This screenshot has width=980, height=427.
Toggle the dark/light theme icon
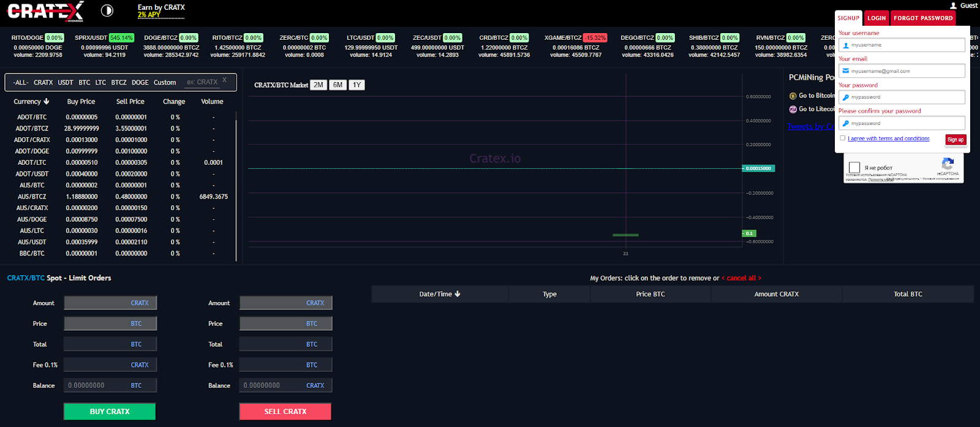point(107,10)
